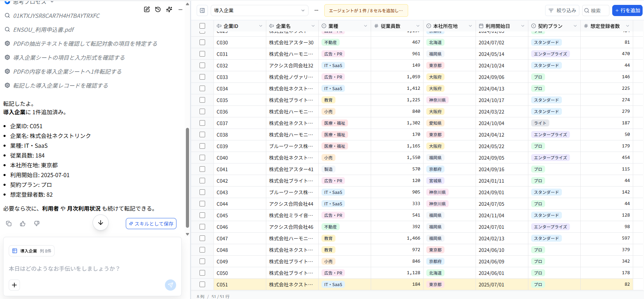644x299 pixels.
Task: Expand the 業種 column menu chevron
Action: click(x=366, y=26)
